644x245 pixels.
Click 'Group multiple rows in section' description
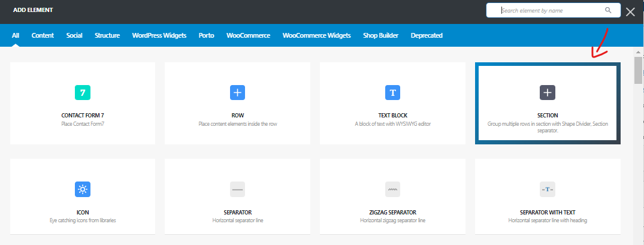click(548, 127)
